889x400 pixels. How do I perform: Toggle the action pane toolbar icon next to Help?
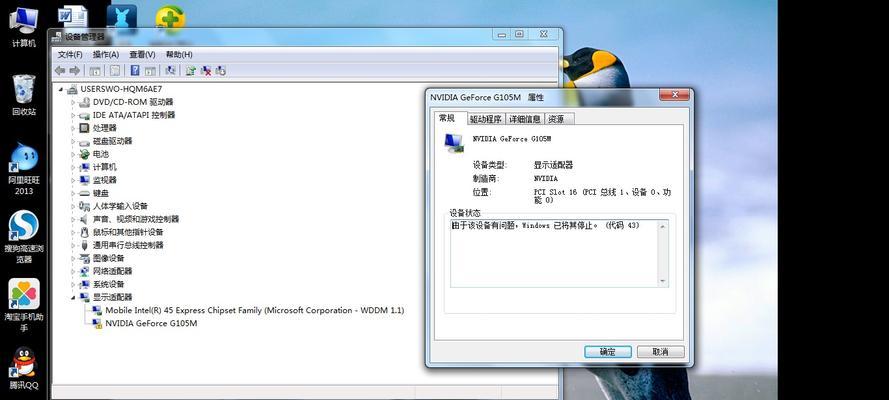[x=150, y=71]
